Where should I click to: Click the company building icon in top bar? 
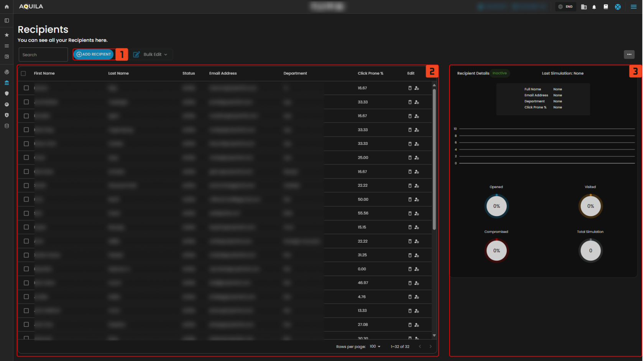click(584, 7)
